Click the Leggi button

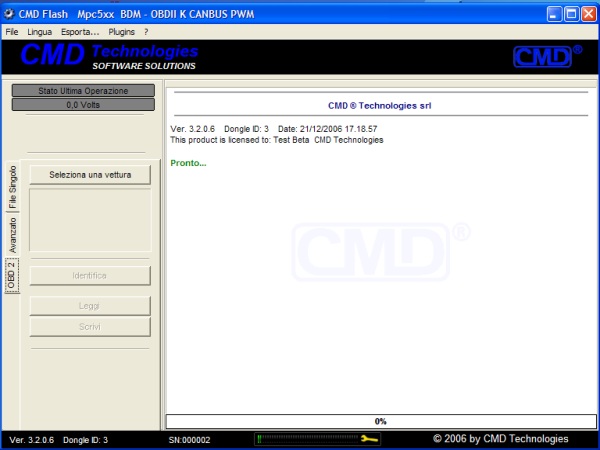click(x=90, y=306)
